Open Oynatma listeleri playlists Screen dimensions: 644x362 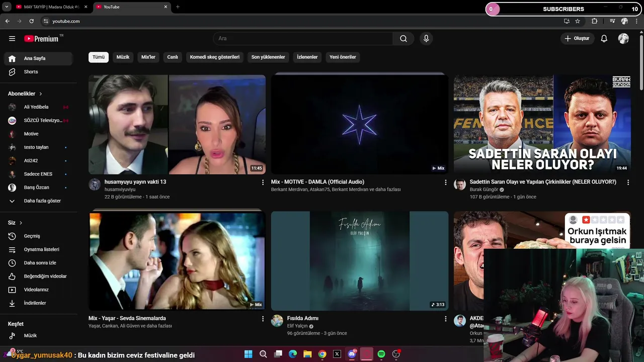tap(38, 249)
